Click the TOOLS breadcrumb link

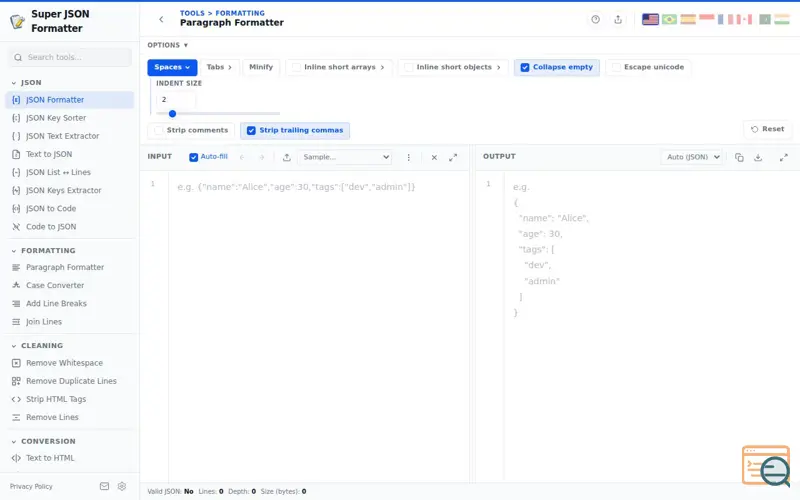192,13
